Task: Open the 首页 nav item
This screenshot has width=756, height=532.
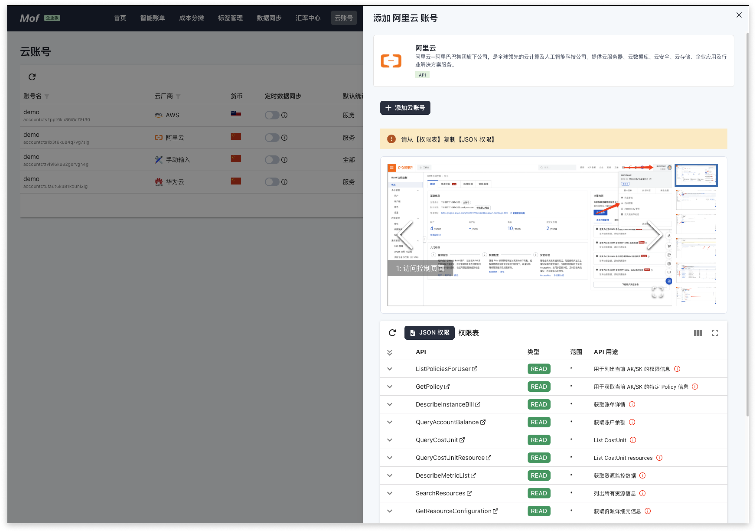Action: tap(120, 18)
